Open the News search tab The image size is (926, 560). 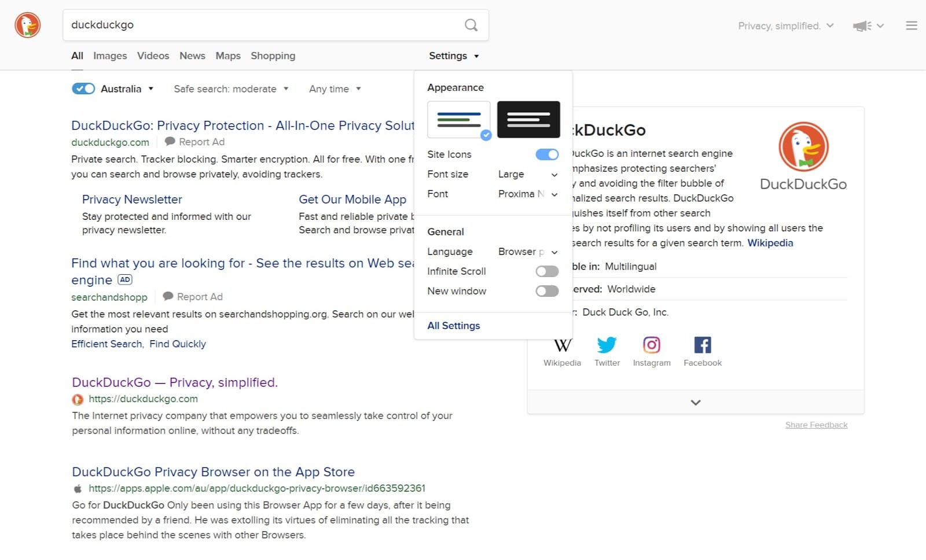[192, 56]
